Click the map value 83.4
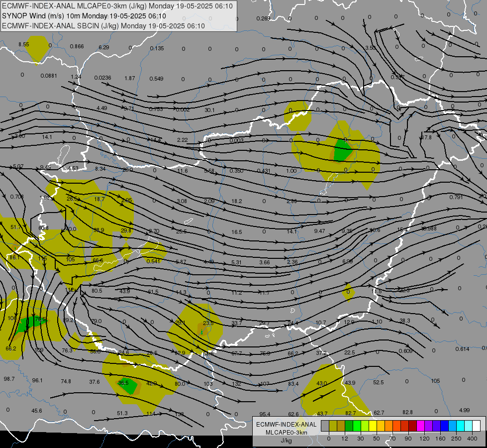Viewport: 487px width, 448px height. pyautogui.click(x=293, y=384)
